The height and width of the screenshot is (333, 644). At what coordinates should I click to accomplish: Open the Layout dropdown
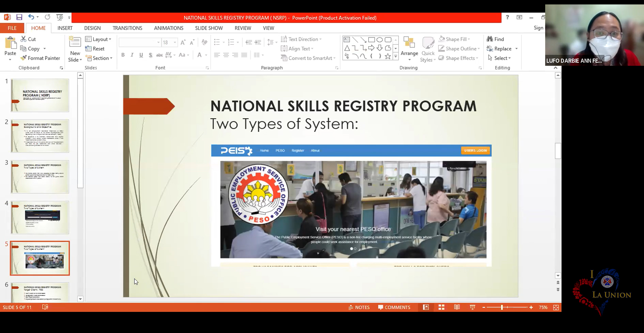click(98, 39)
